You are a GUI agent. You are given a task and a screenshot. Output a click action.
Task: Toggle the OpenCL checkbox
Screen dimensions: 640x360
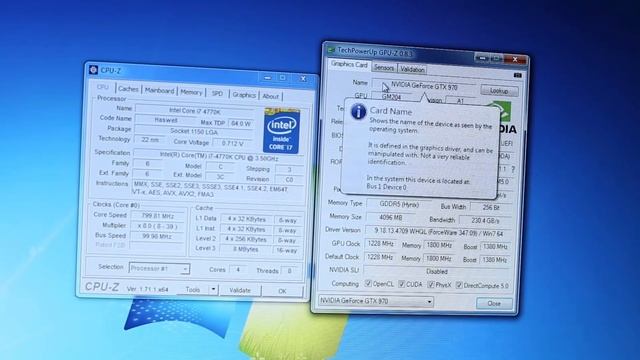tap(368, 284)
